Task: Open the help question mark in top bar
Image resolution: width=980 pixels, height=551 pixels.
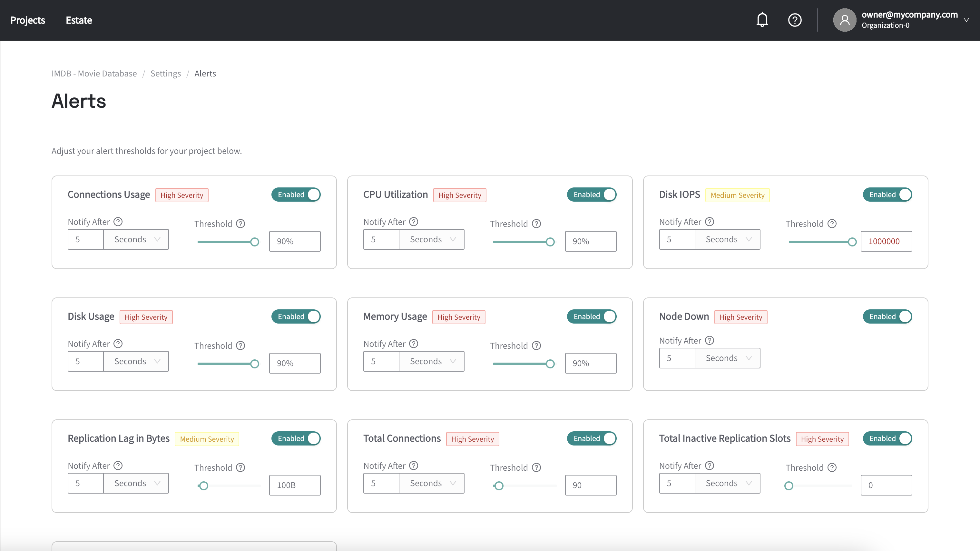Action: (795, 20)
